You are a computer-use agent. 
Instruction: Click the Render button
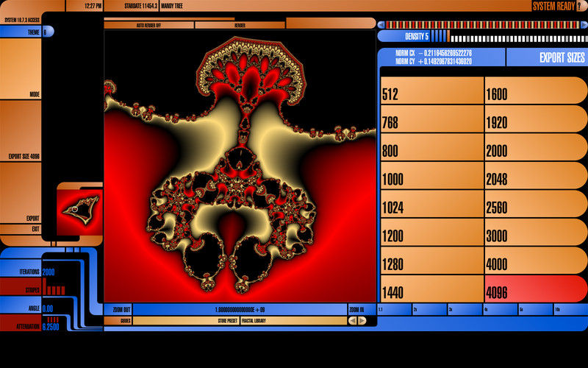pyautogui.click(x=240, y=25)
